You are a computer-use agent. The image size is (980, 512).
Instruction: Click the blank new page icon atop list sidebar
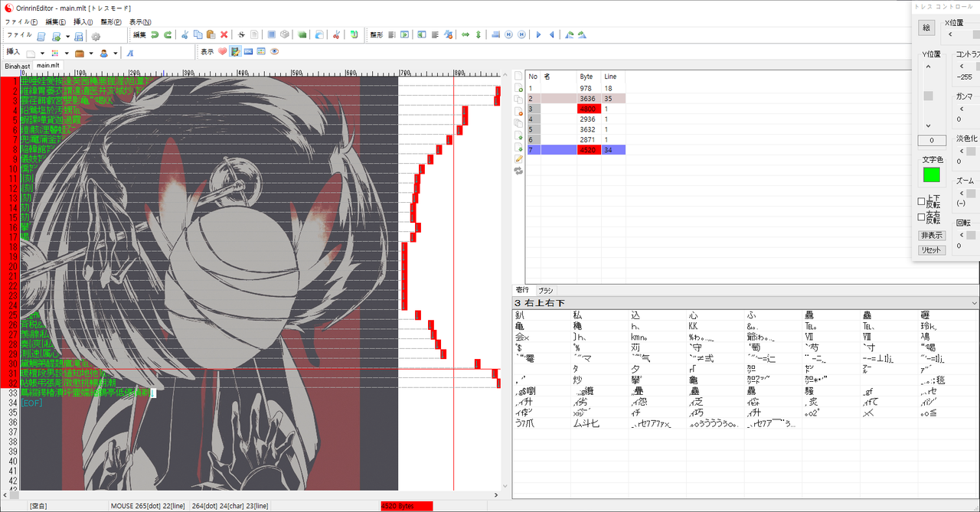point(518,77)
